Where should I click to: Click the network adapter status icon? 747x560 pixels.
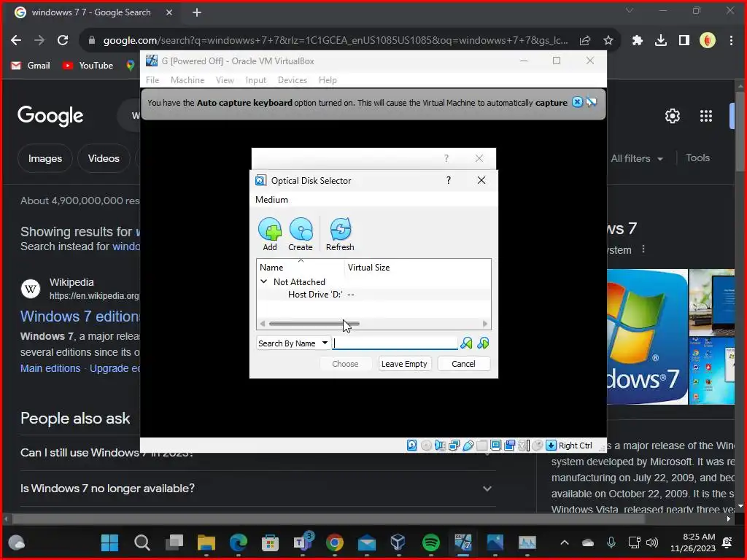click(x=454, y=446)
